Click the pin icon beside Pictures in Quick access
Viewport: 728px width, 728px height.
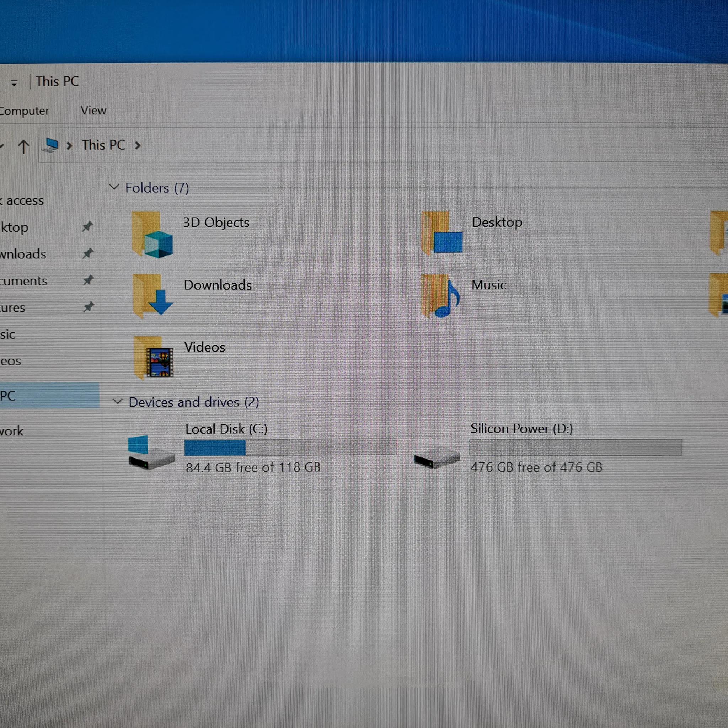(89, 307)
